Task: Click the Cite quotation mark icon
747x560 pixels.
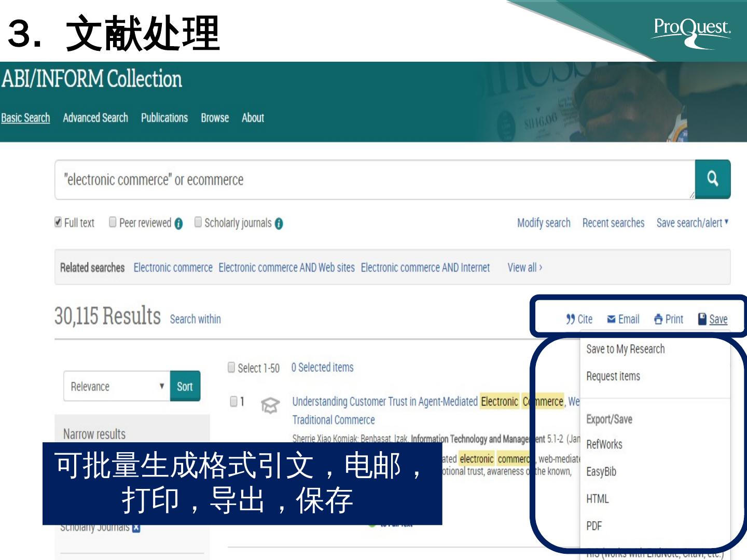Action: click(x=571, y=319)
